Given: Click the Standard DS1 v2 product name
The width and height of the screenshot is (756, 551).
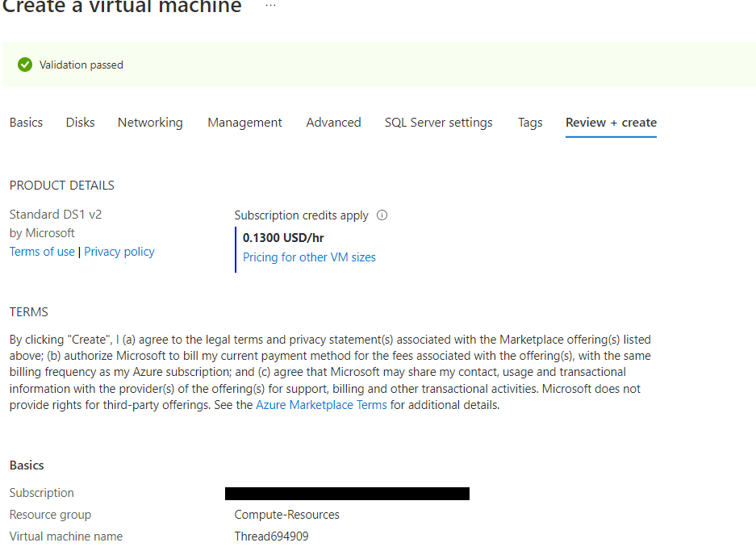Looking at the screenshot, I should [56, 215].
